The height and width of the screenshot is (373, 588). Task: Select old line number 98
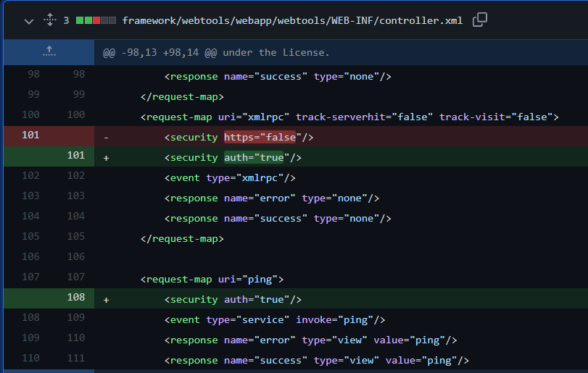[x=33, y=74]
